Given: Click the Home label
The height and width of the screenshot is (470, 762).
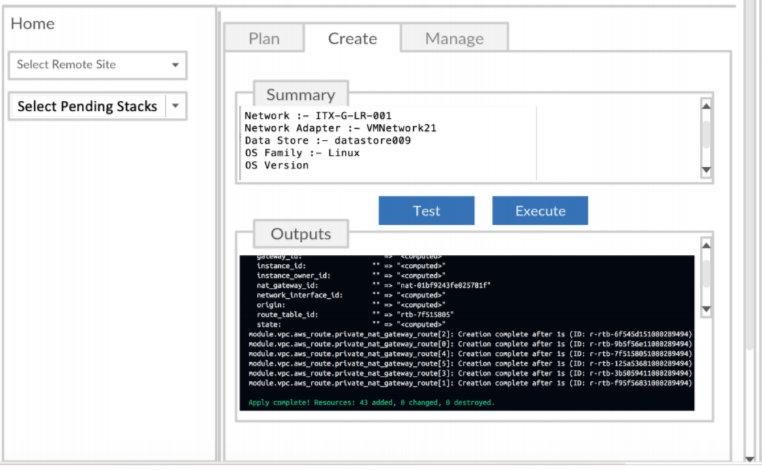Looking at the screenshot, I should click(33, 23).
